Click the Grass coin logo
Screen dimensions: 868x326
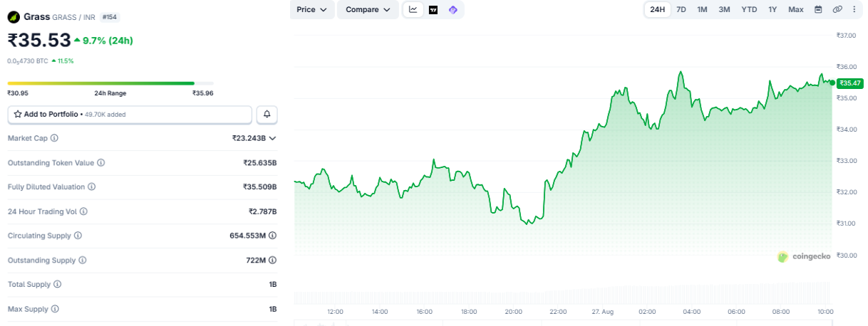14,16
